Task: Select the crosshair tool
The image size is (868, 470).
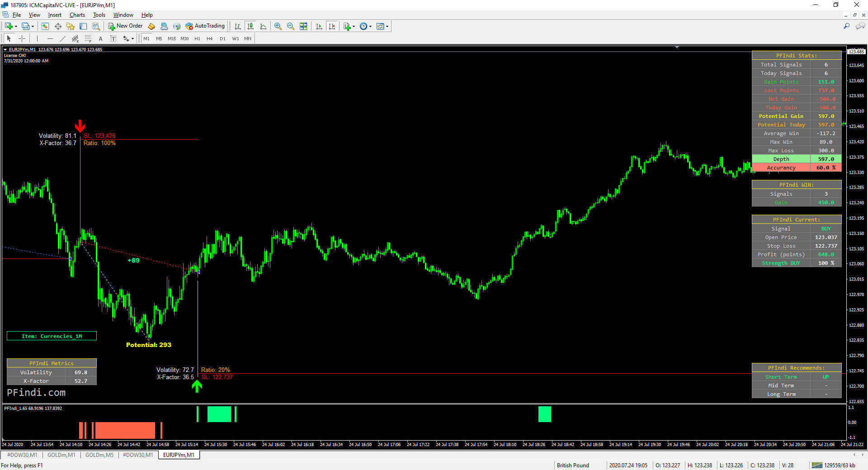Action: point(22,39)
